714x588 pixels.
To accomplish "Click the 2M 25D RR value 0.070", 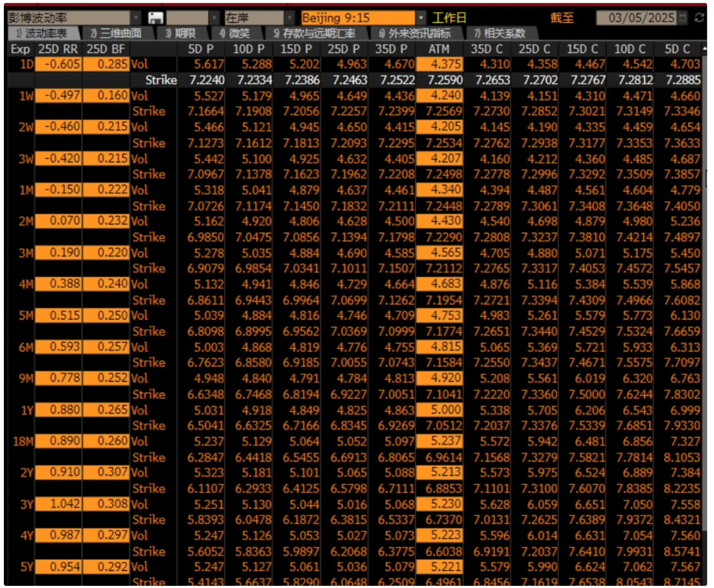I will click(x=58, y=221).
